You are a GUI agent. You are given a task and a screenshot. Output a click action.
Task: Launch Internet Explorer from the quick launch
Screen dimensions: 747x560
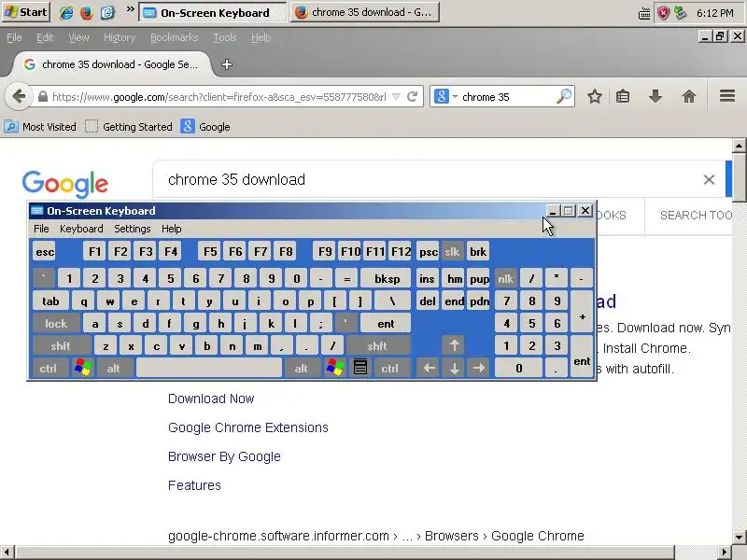(x=65, y=12)
